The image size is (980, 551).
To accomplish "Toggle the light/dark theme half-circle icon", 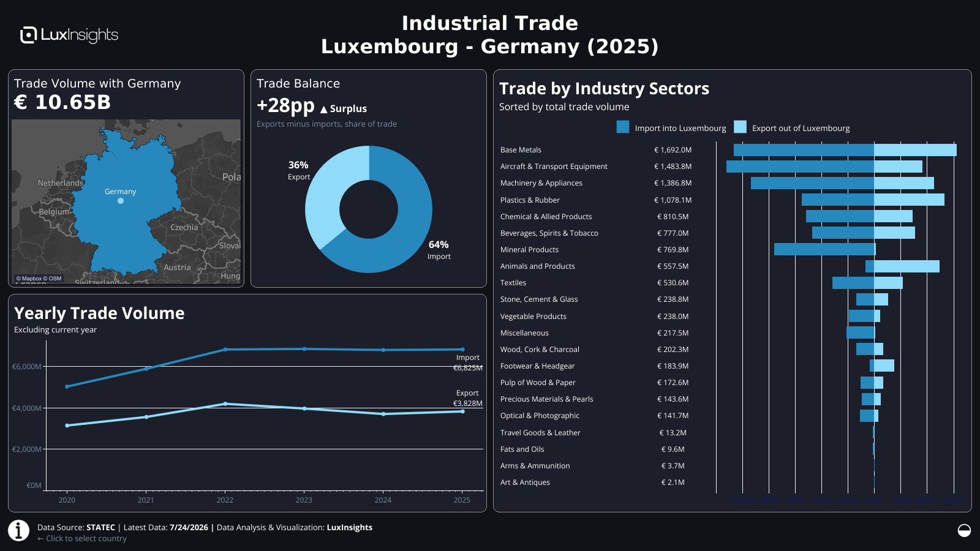I will tap(964, 530).
